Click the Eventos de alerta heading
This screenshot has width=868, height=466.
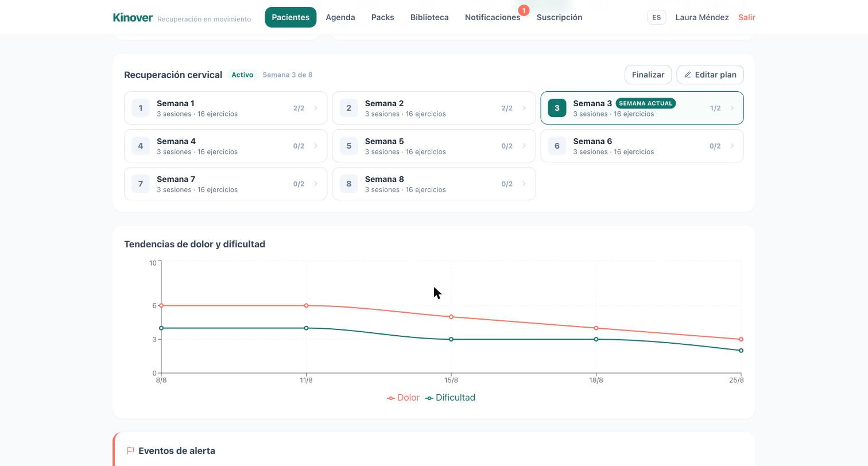point(177,451)
